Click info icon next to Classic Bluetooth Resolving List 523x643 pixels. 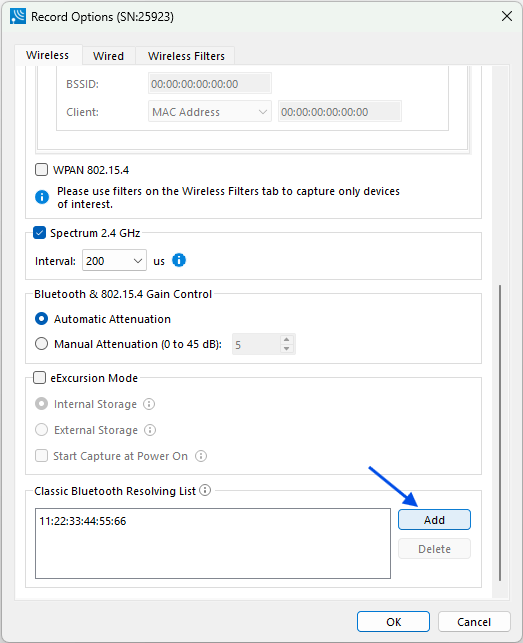tap(205, 490)
